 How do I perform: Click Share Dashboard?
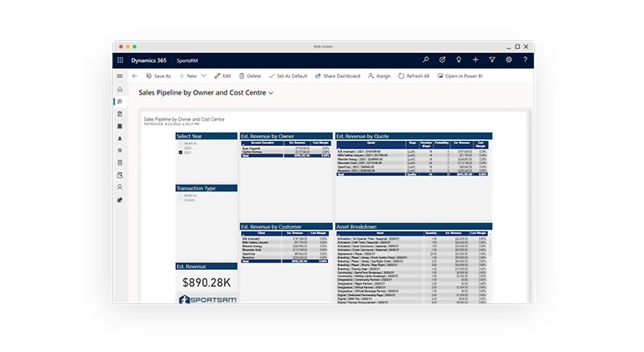[338, 76]
